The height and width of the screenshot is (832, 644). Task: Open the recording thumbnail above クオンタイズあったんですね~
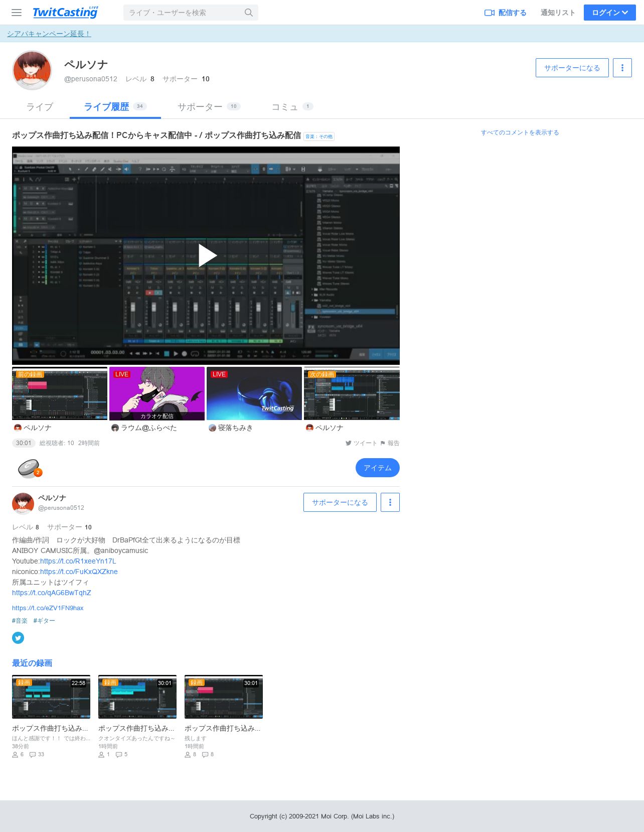point(137,697)
